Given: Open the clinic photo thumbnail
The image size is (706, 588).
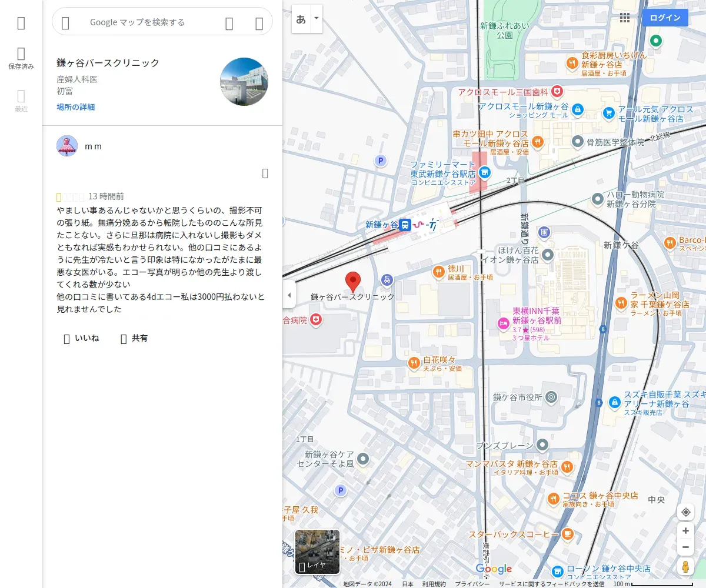Looking at the screenshot, I should pyautogui.click(x=244, y=82).
